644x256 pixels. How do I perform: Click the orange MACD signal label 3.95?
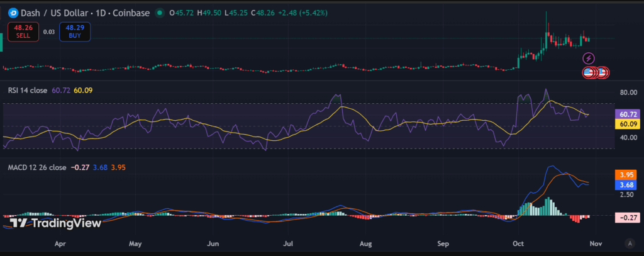click(625, 174)
